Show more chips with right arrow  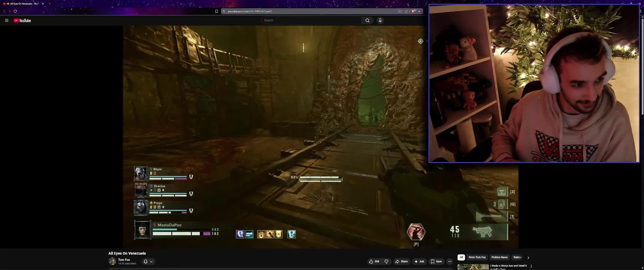coord(528,258)
